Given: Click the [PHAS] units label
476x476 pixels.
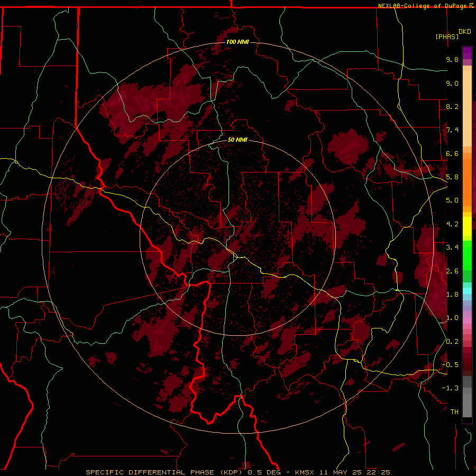Looking at the screenshot, I should coord(447,36).
